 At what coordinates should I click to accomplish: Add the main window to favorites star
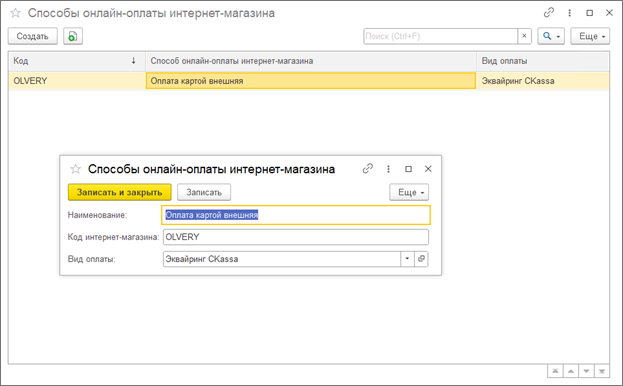tap(15, 13)
